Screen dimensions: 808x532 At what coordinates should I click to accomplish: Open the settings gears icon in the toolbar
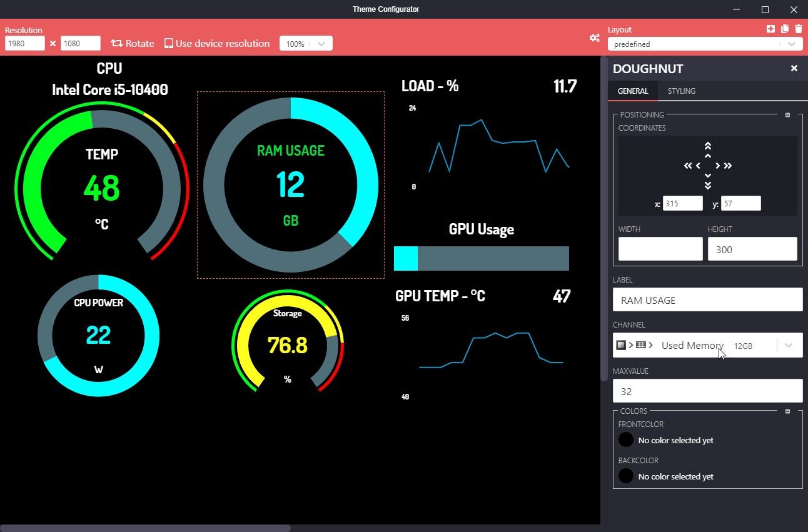[x=595, y=38]
